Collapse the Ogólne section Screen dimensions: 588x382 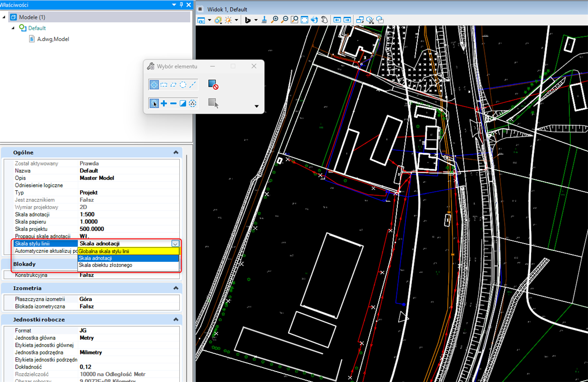[x=176, y=153]
